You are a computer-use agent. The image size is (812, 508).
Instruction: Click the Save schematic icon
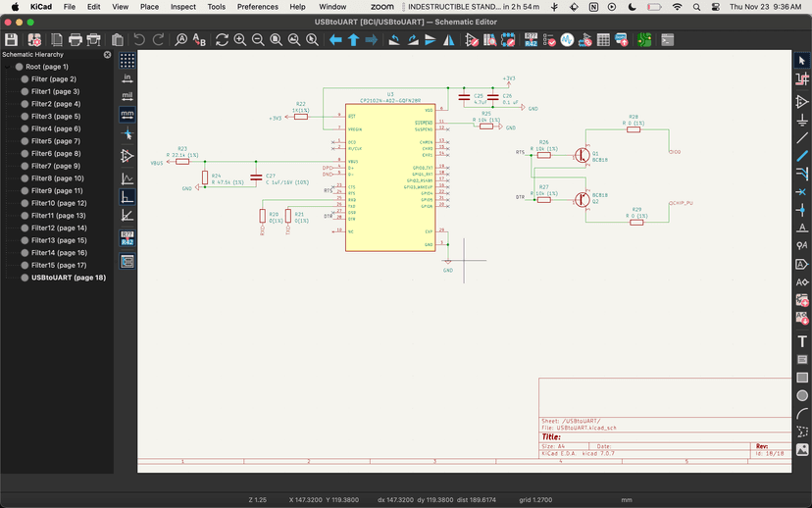[12, 40]
